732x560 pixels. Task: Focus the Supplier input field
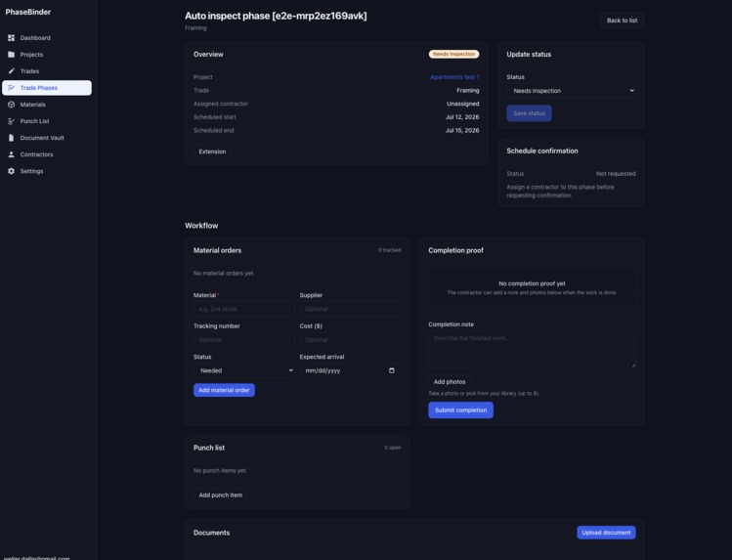350,309
